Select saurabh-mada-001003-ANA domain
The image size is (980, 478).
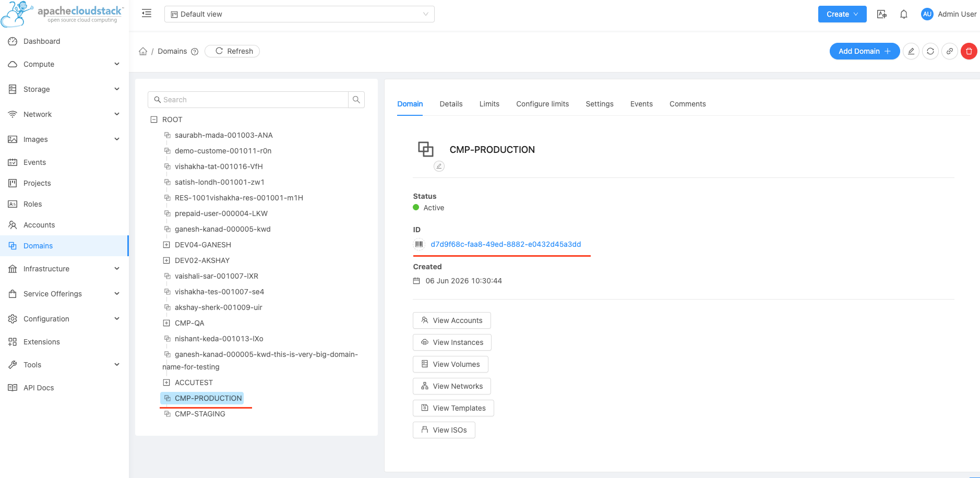223,135
